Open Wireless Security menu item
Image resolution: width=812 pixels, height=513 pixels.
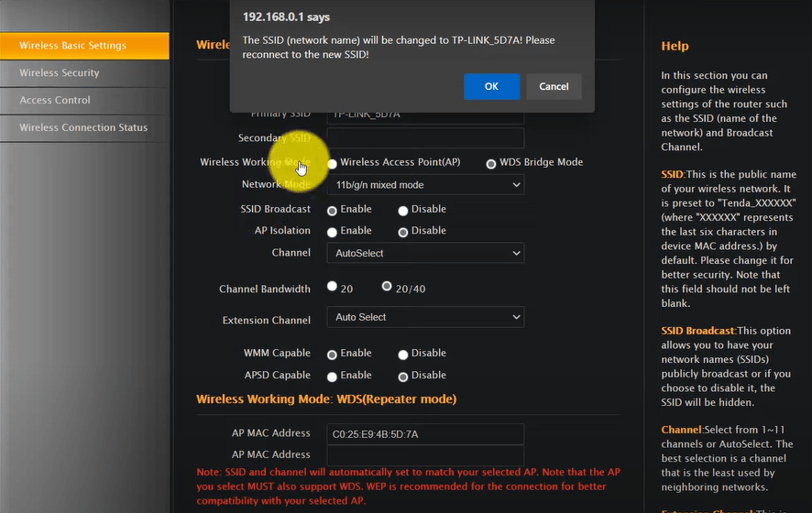pos(84,73)
